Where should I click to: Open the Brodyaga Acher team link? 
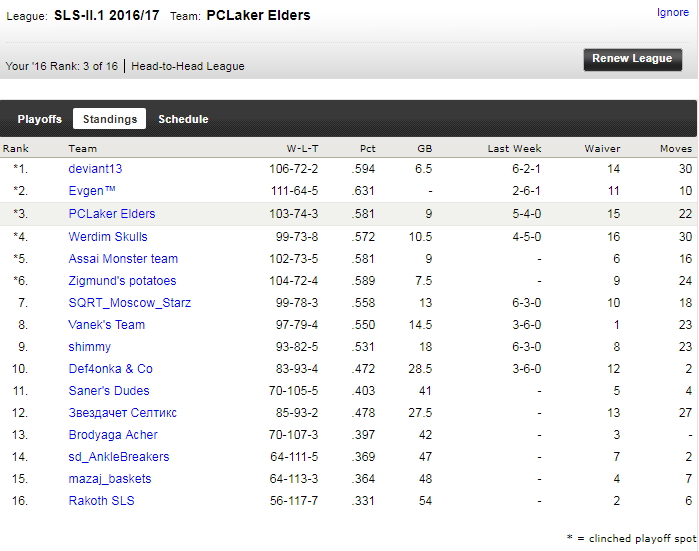click(113, 435)
